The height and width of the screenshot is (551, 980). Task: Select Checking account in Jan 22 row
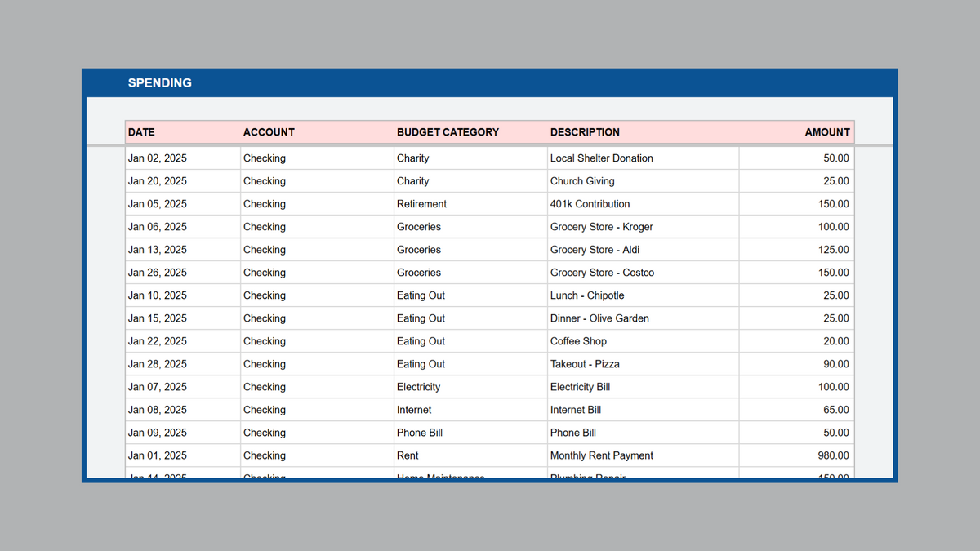317,341
